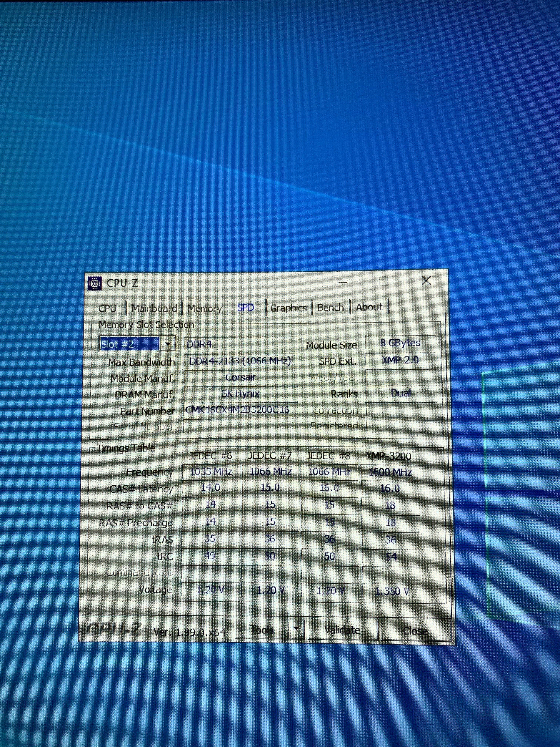Click the Close button at bottom
The image size is (560, 747).
[415, 631]
